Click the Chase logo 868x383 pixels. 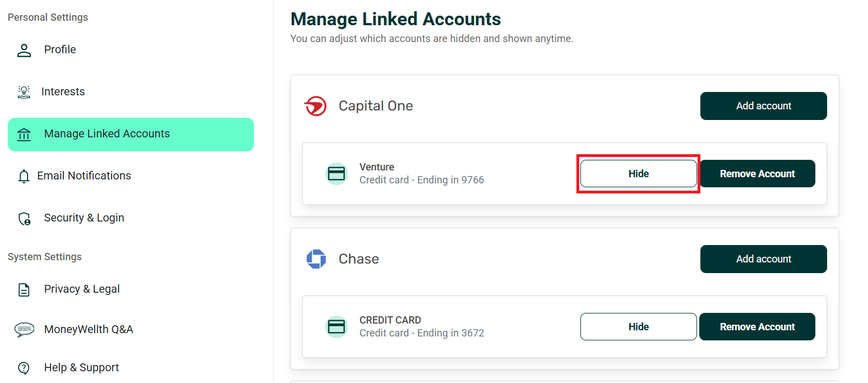(316, 259)
